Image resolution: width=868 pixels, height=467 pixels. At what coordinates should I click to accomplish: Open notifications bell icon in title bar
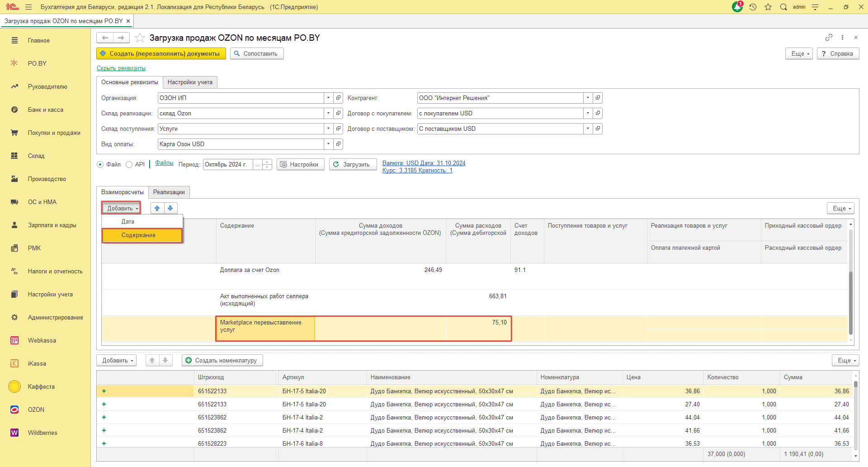pos(737,7)
